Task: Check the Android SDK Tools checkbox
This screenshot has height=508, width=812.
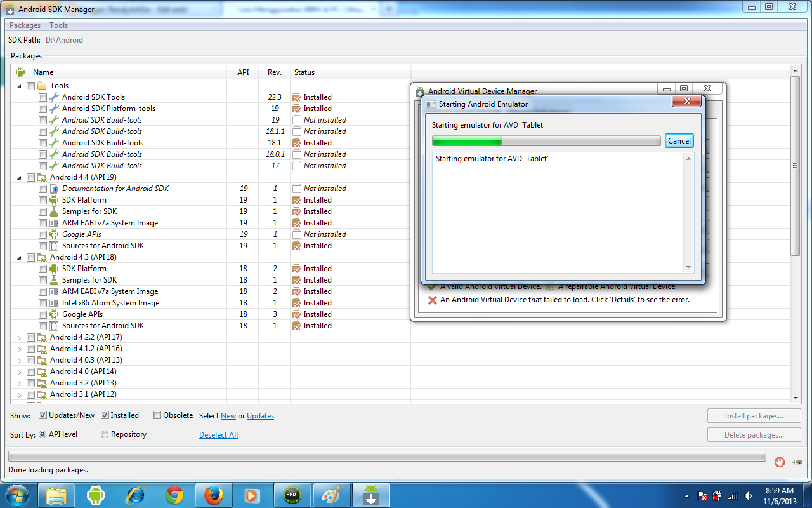Action: (43, 97)
